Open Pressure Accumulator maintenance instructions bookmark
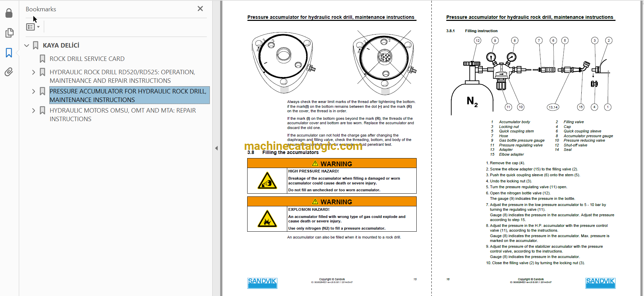 (129, 95)
